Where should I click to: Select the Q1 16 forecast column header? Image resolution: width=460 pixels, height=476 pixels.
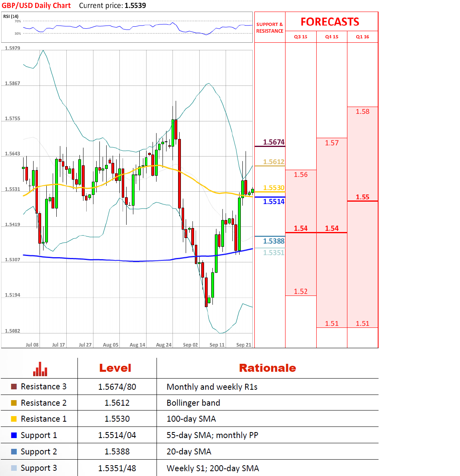(x=363, y=37)
